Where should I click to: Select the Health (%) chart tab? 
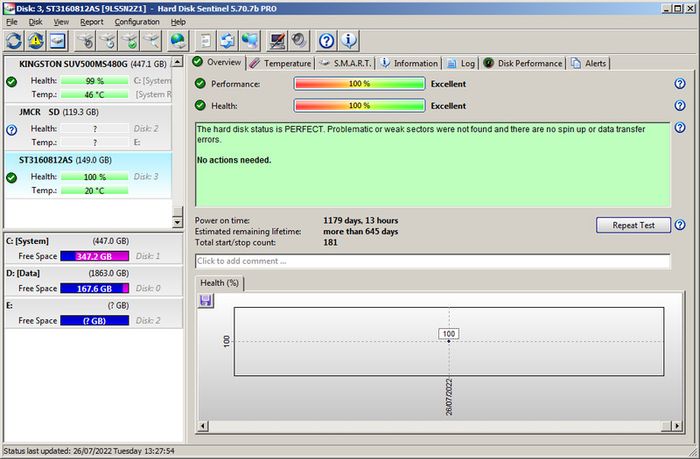(219, 283)
